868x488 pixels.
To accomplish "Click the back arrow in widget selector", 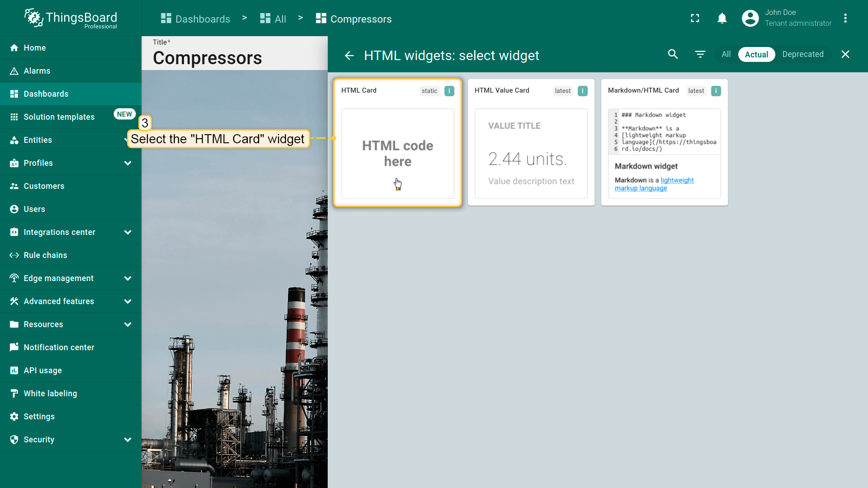I will (x=349, y=56).
